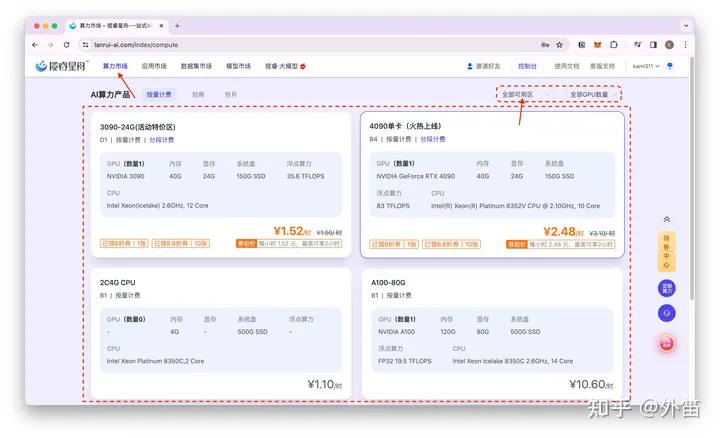Open the Chrome profile avatar
720x438 pixels.
[x=669, y=45]
